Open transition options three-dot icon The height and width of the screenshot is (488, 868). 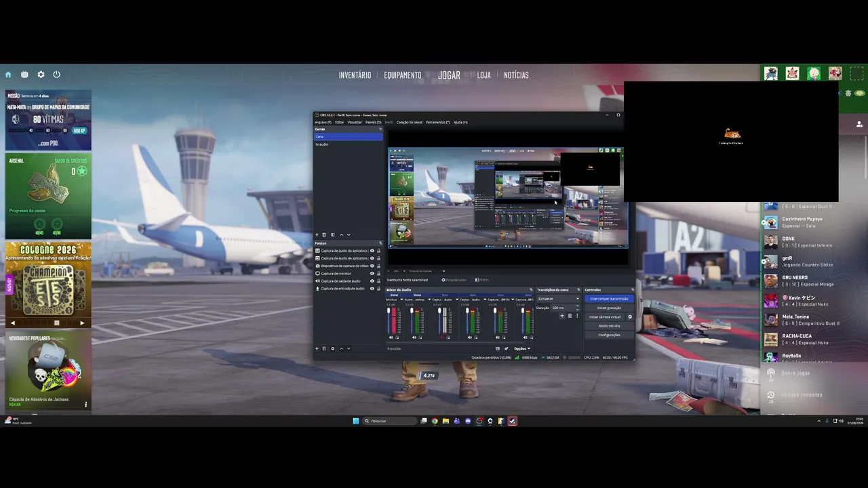click(577, 316)
